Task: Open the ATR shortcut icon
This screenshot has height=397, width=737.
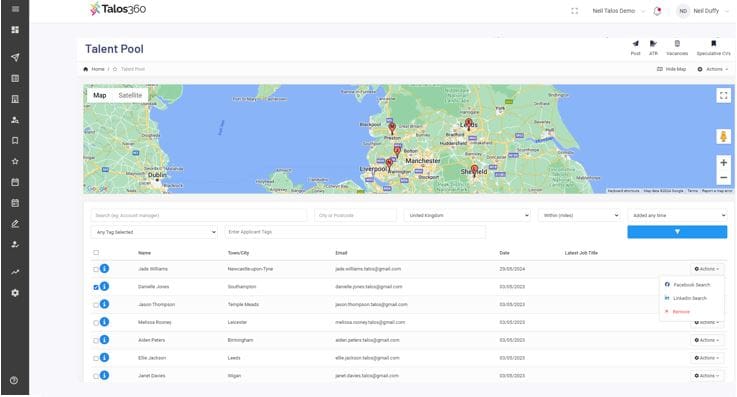Action: click(653, 47)
